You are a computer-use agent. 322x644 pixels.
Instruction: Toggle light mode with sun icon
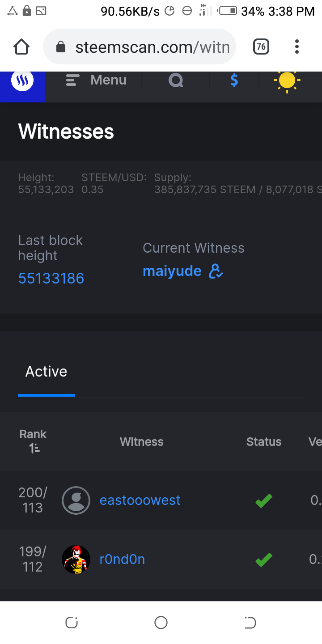[287, 81]
